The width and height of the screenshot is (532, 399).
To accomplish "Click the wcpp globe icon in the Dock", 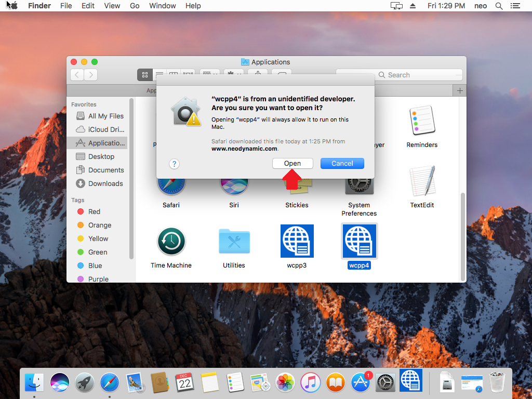I will click(411, 380).
